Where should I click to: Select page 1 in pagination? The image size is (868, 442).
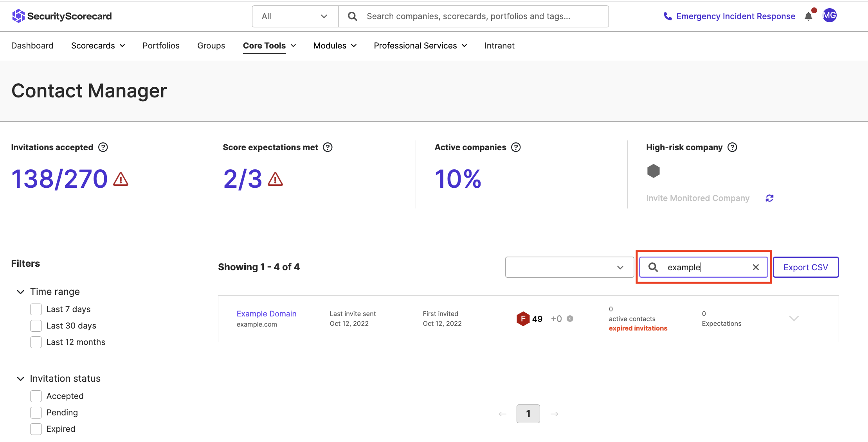click(528, 414)
